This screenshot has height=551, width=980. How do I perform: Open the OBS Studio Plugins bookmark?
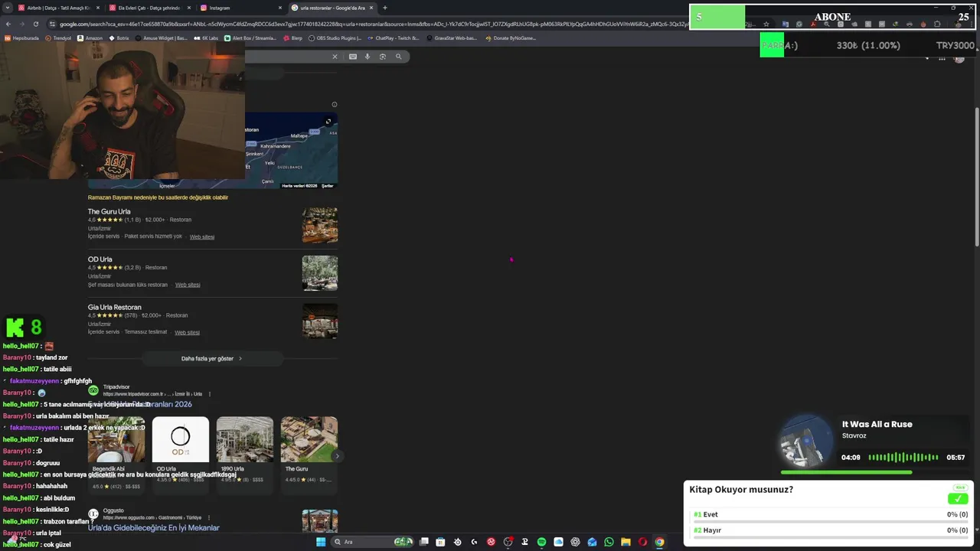(x=335, y=38)
